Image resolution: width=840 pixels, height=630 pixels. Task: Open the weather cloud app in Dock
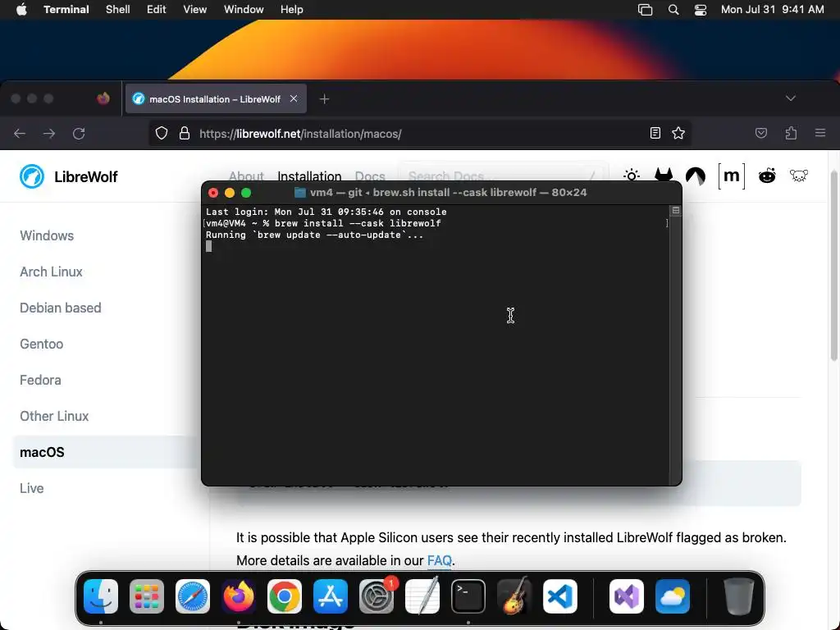pyautogui.click(x=673, y=596)
